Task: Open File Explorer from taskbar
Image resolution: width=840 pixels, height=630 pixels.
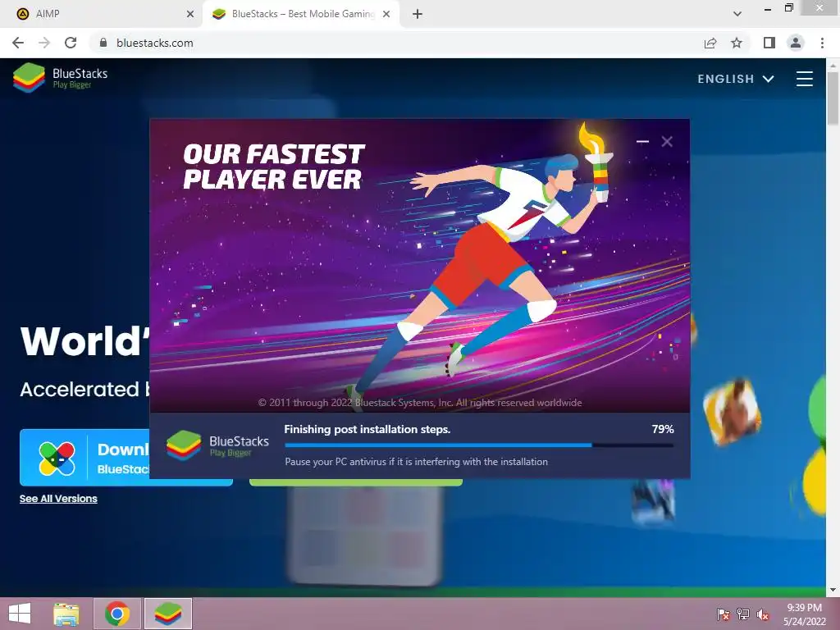Action: click(66, 614)
